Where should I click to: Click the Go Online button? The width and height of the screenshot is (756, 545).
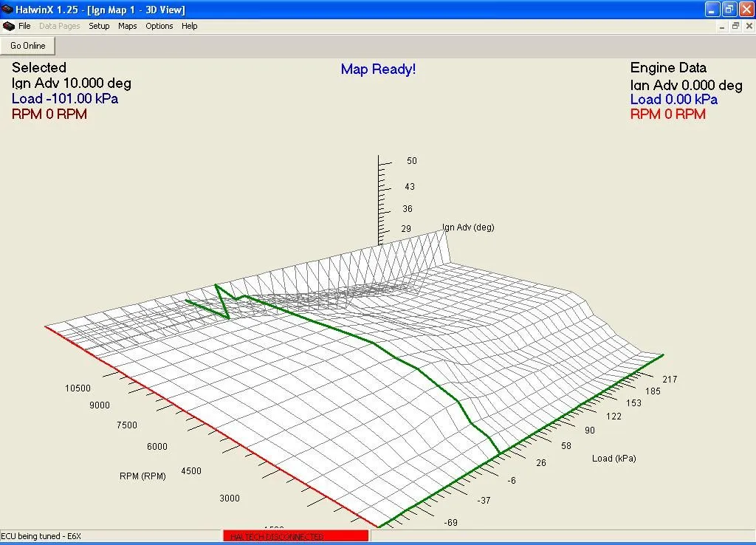pyautogui.click(x=27, y=45)
